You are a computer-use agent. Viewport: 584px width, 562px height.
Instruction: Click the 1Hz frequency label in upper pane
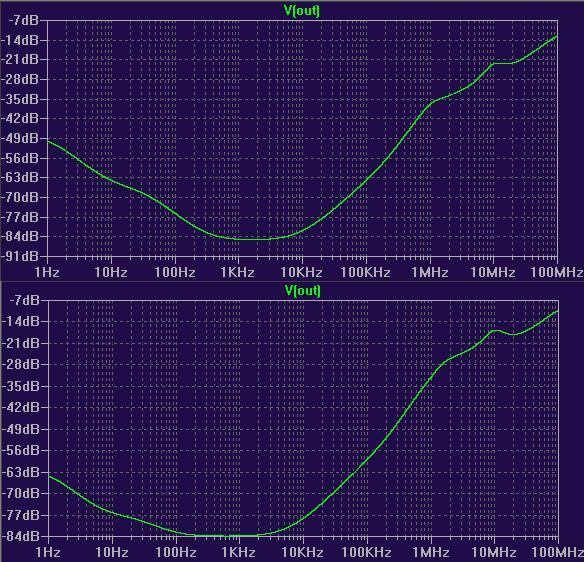pos(47,272)
